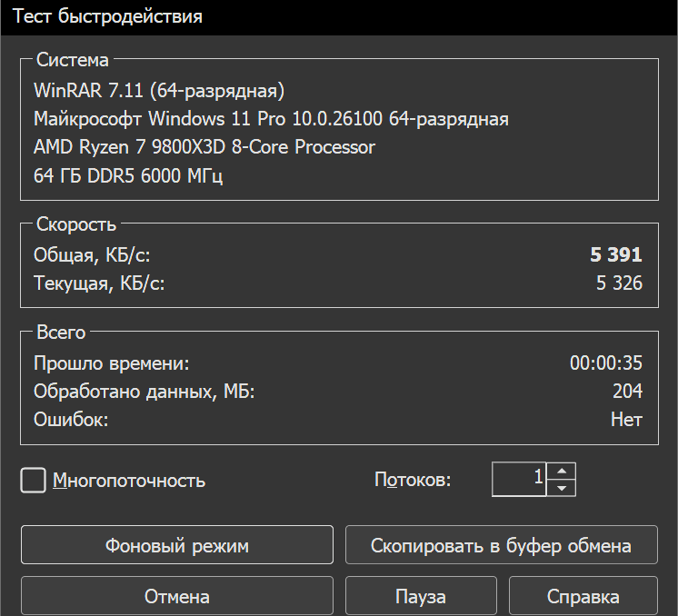Image resolution: width=678 pixels, height=616 pixels.
Task: Click the Общая, КБ/с label
Action: click(92, 255)
